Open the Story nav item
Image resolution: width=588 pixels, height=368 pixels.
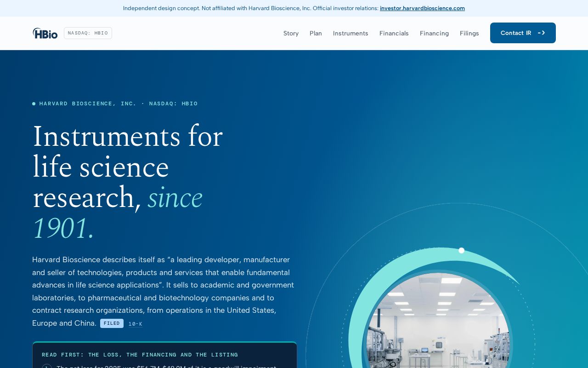[291, 33]
